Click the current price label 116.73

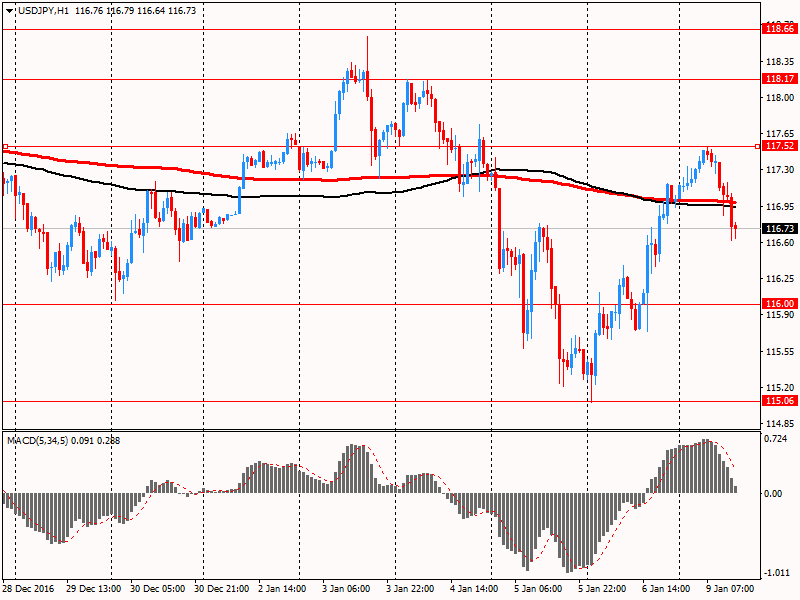point(780,229)
